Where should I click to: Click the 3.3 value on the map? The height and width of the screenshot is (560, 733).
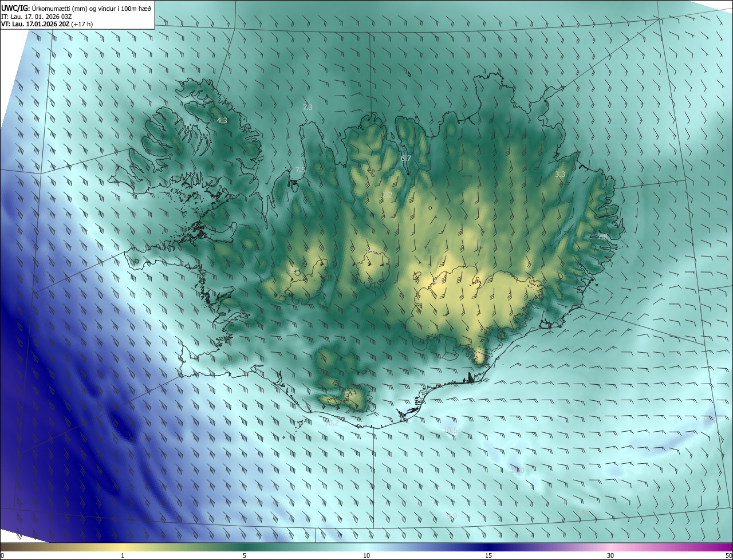(560, 174)
